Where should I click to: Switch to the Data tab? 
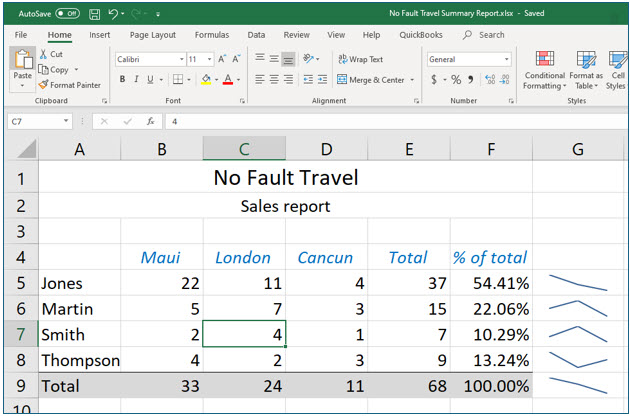(x=256, y=35)
